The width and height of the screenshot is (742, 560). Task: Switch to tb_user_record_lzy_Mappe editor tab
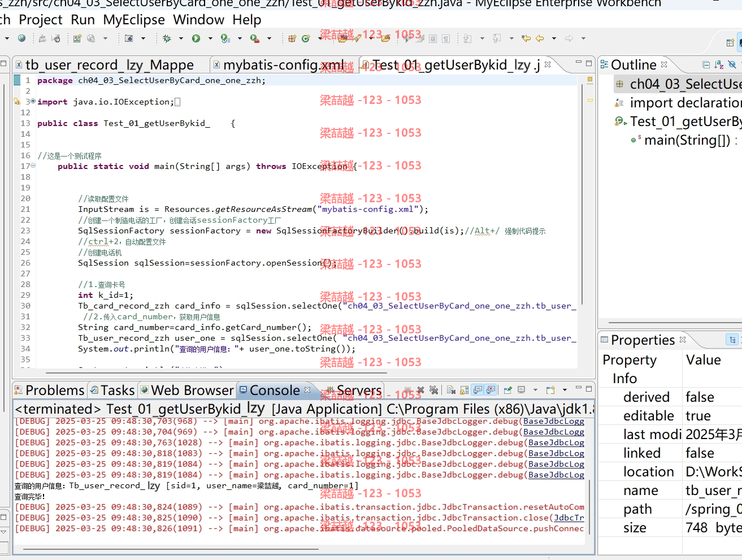[x=110, y=65]
